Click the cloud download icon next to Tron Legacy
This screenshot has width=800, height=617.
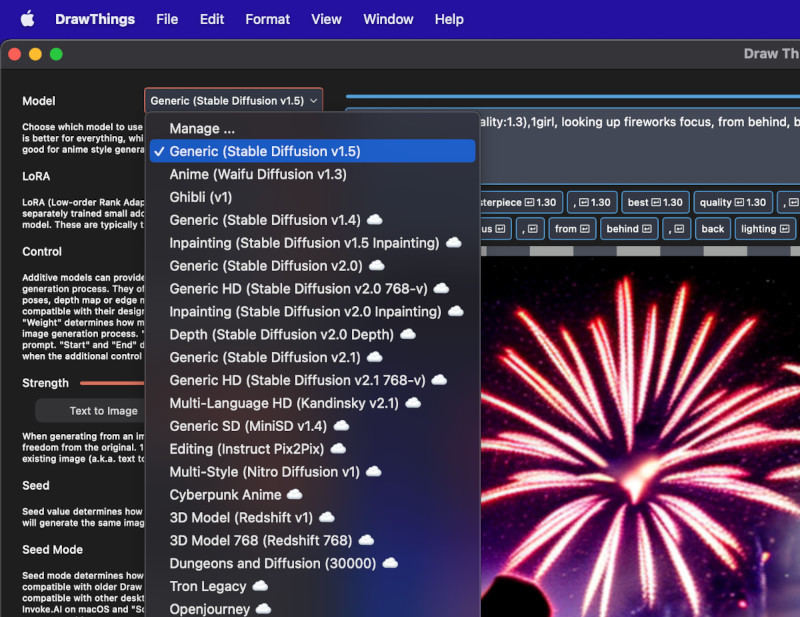click(260, 586)
